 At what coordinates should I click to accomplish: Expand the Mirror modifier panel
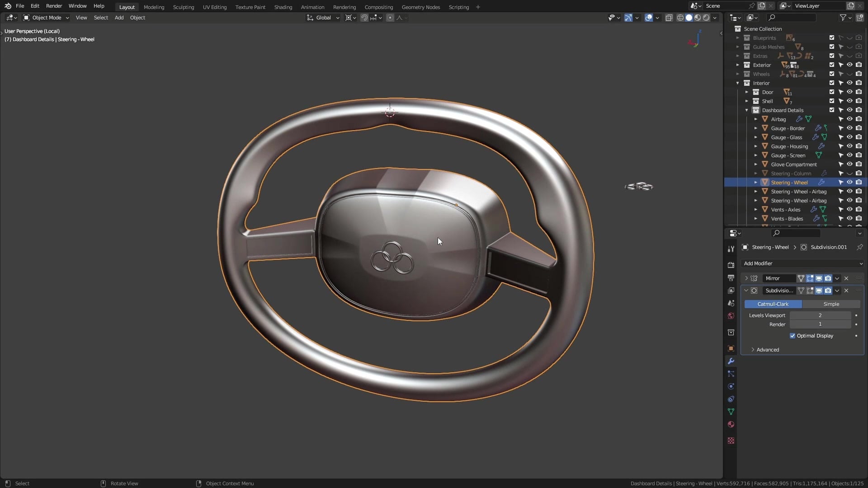click(746, 278)
